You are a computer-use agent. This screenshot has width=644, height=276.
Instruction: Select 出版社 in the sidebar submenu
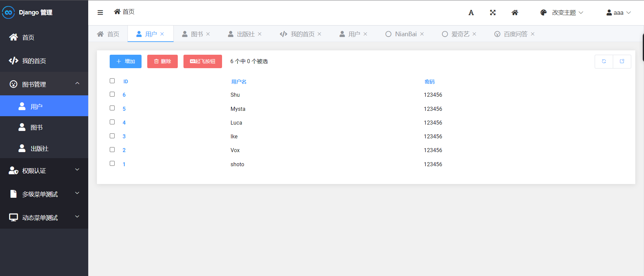[44, 148]
